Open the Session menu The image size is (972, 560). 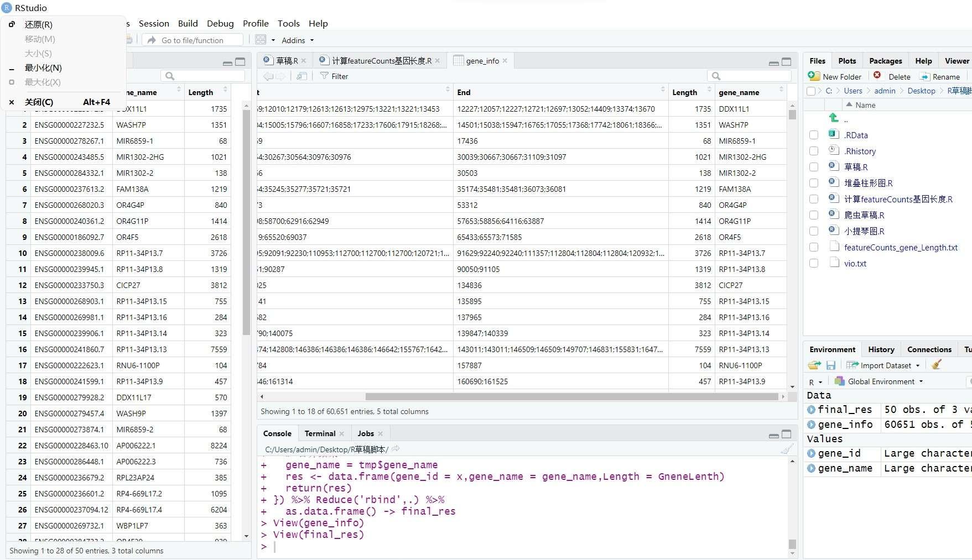tap(154, 23)
